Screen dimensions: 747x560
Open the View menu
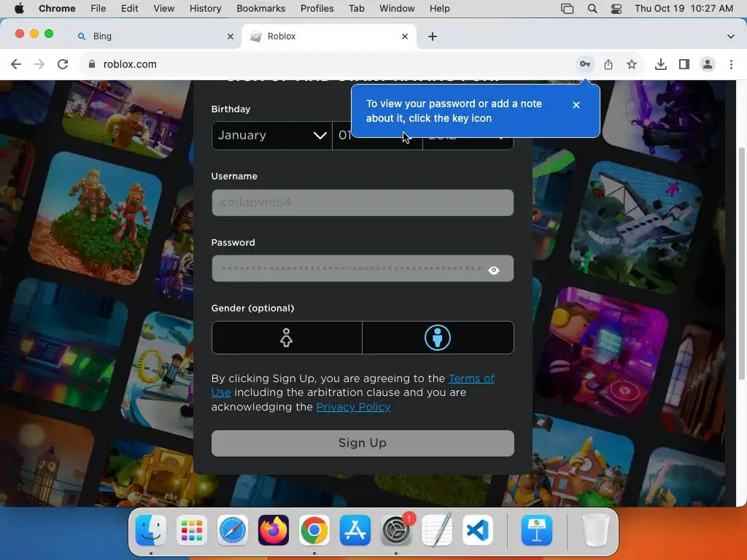(x=163, y=9)
